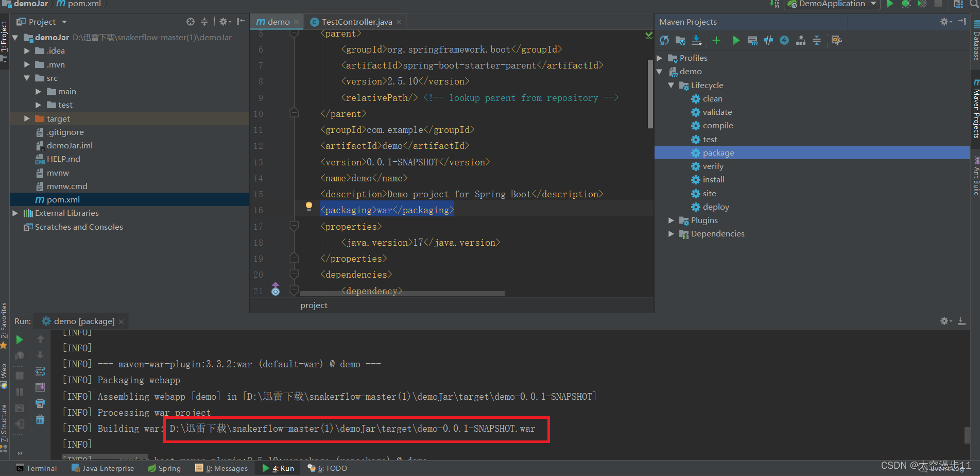Hide the Maven Projects panel

click(962, 22)
